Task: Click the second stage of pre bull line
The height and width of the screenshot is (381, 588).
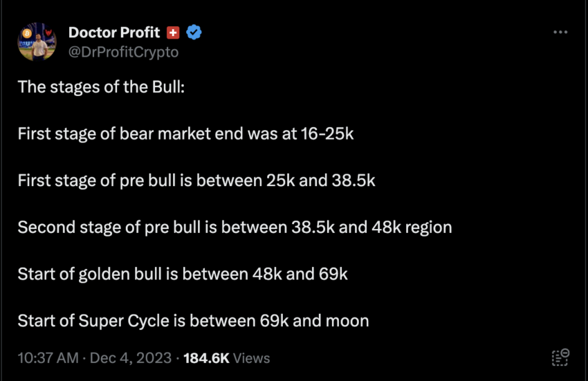Action: pyautogui.click(x=235, y=227)
